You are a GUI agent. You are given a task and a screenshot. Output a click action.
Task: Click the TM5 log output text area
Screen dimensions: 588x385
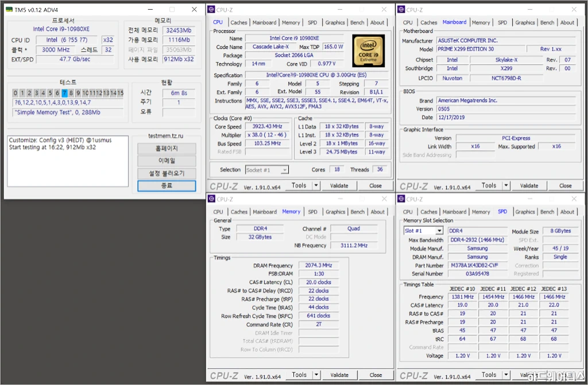coord(67,161)
